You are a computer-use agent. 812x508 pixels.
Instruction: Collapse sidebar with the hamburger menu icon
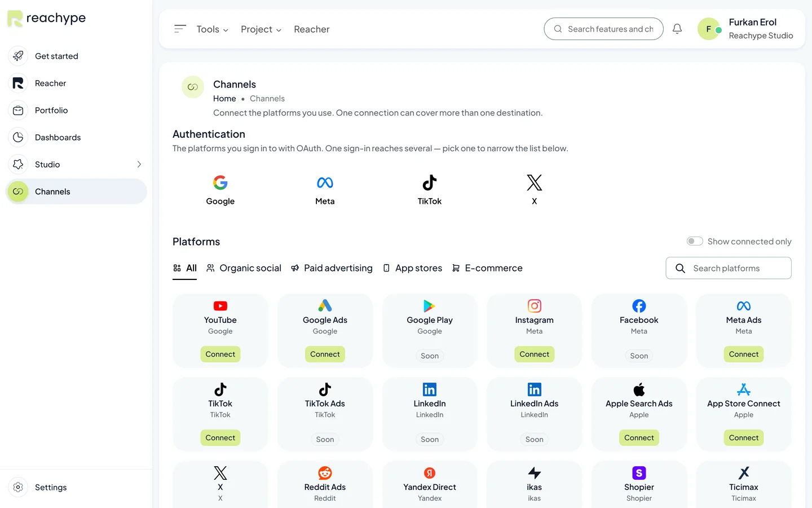coord(180,29)
